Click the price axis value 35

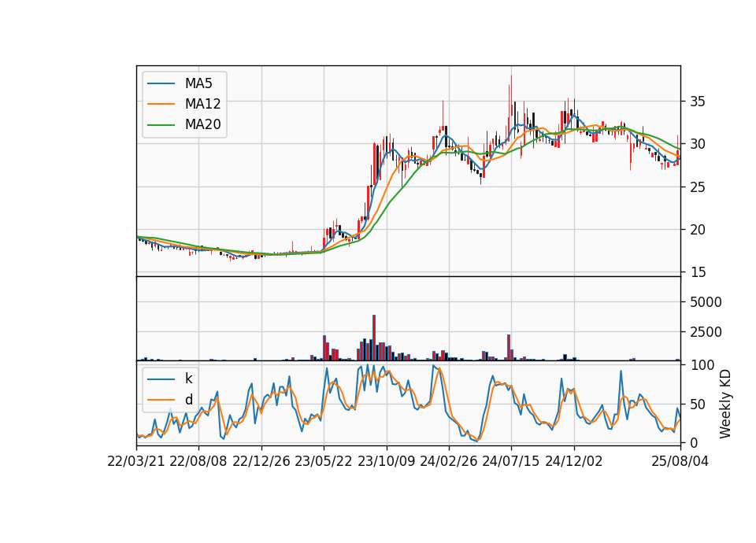coord(698,102)
